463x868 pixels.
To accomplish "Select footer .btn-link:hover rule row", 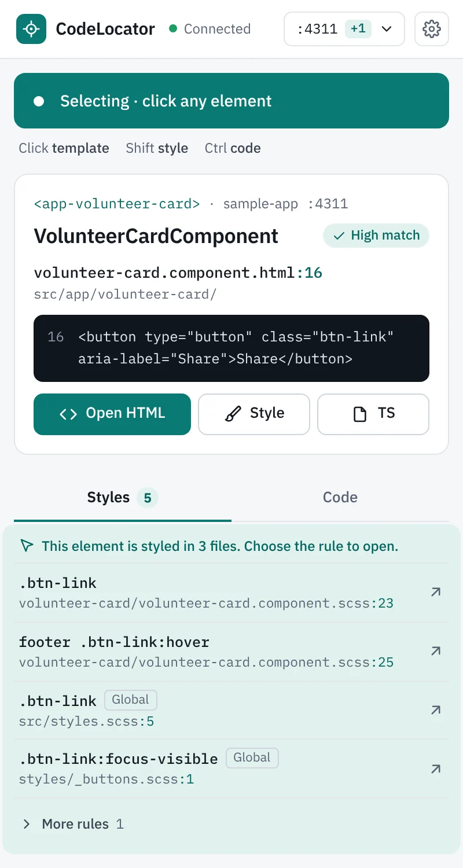I will click(x=231, y=652).
